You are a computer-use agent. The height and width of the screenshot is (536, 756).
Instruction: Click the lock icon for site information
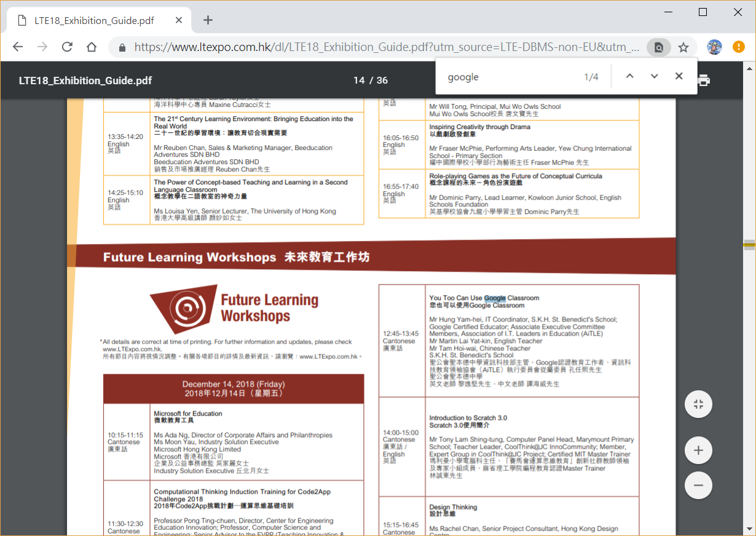tap(122, 47)
